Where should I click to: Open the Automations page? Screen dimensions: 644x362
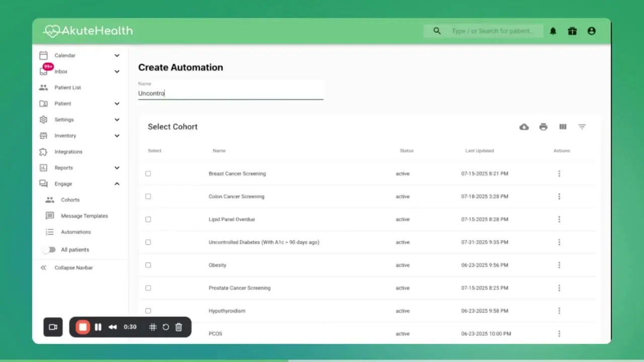[x=76, y=232]
